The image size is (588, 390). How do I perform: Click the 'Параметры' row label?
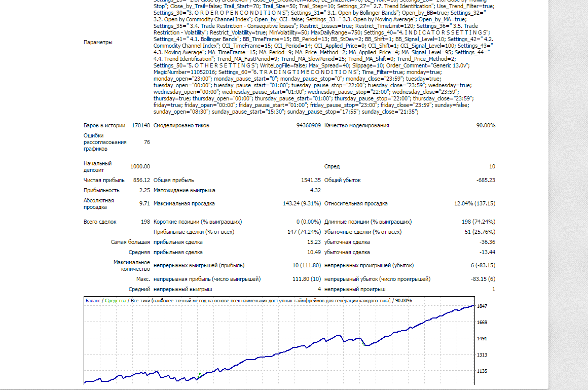point(98,43)
